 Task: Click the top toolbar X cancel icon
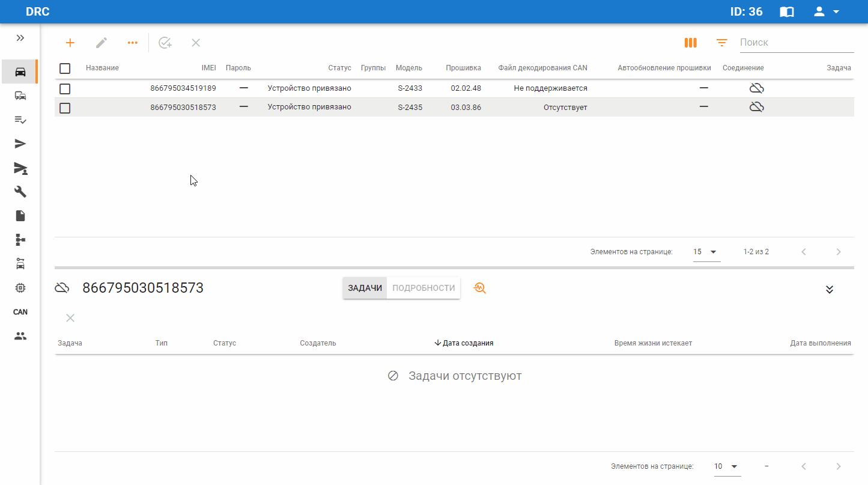coord(196,43)
